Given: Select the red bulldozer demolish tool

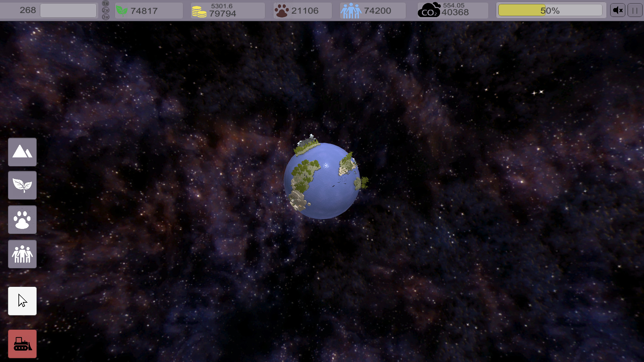Looking at the screenshot, I should point(22,344).
